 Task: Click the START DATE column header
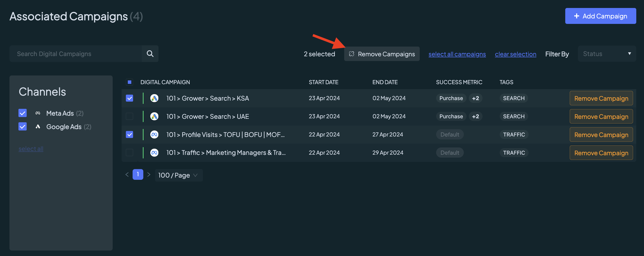[323, 82]
